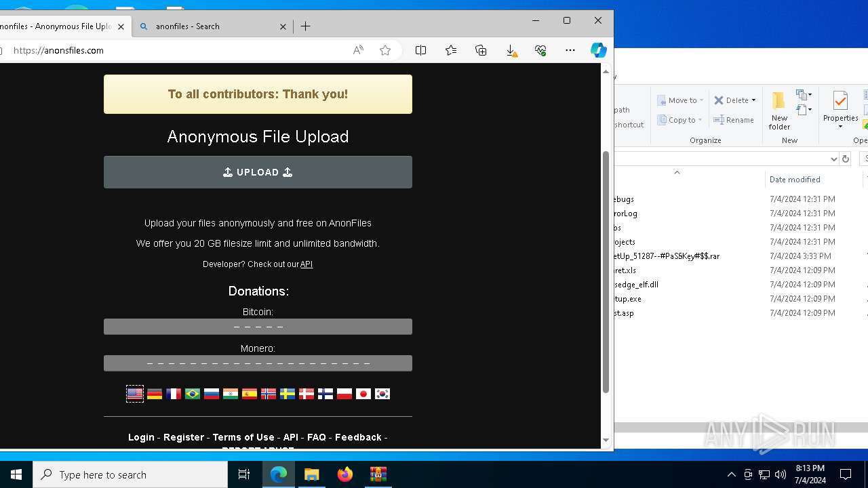Select the Brazilian flag language
The width and height of the screenshot is (868, 488).
pos(193,394)
